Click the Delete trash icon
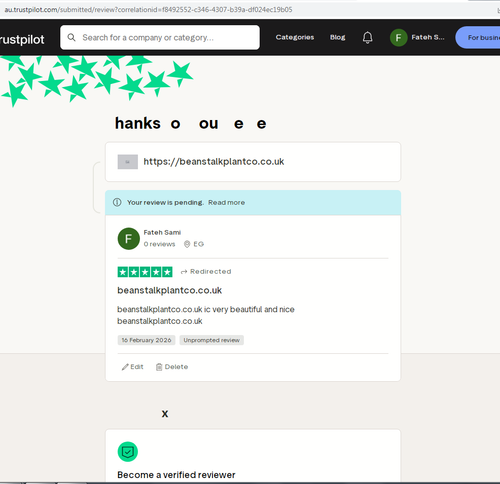This screenshot has height=484, width=500. coord(159,367)
